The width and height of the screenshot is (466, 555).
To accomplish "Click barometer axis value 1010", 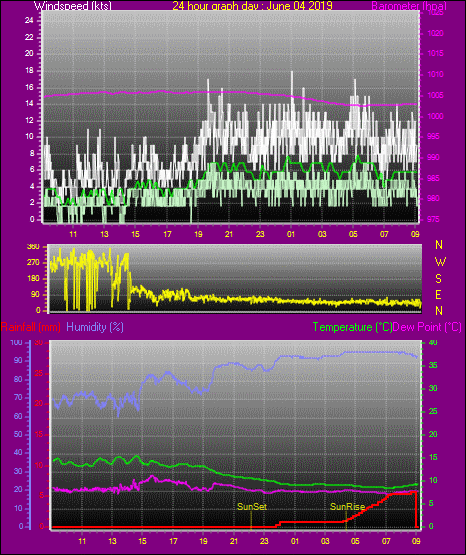I will tap(435, 74).
